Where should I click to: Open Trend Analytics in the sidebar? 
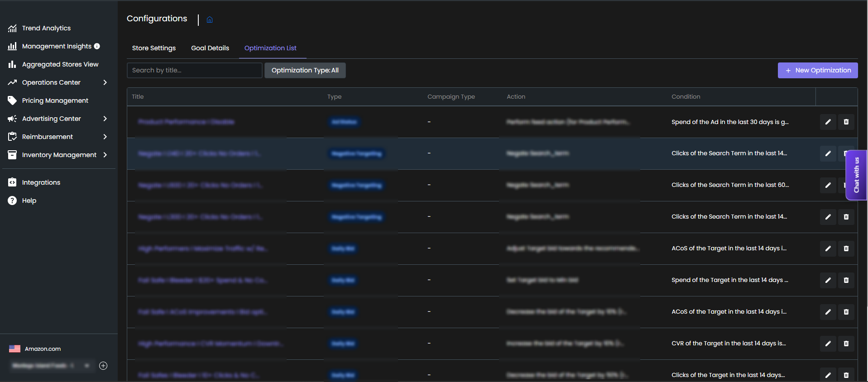(46, 28)
